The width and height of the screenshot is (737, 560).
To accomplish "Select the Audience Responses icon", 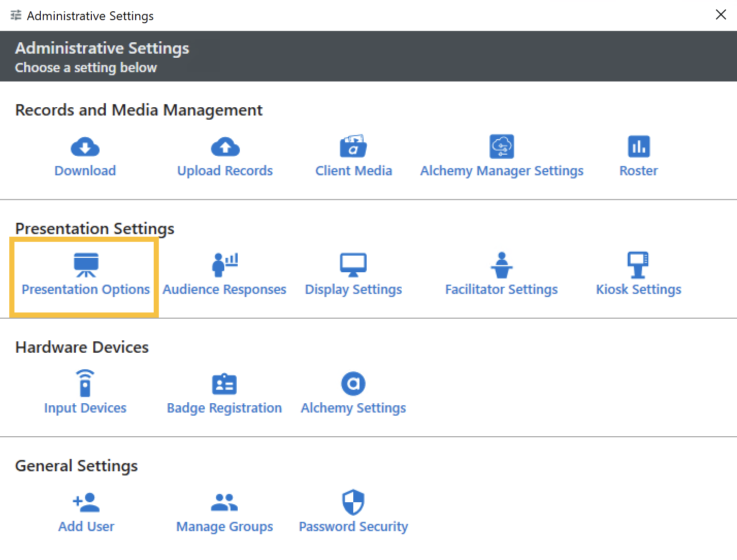I will point(225,265).
